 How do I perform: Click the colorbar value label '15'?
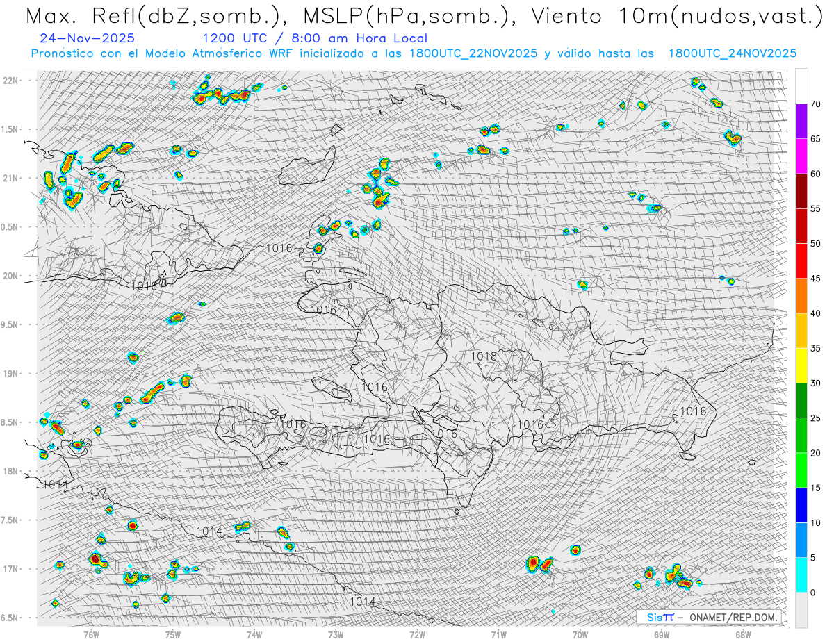click(x=816, y=488)
